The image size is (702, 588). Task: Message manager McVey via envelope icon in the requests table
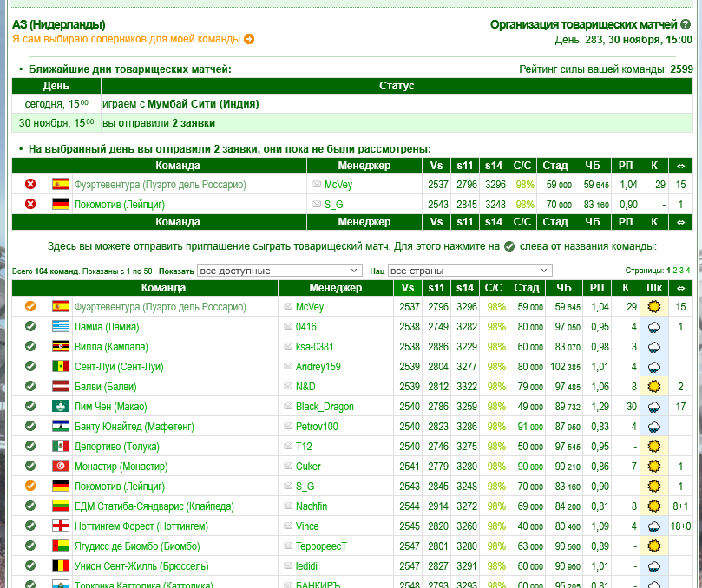pyautogui.click(x=317, y=184)
